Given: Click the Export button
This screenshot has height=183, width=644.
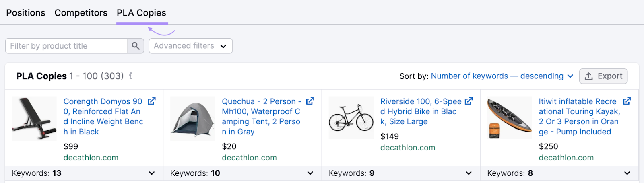Looking at the screenshot, I should [x=603, y=76].
